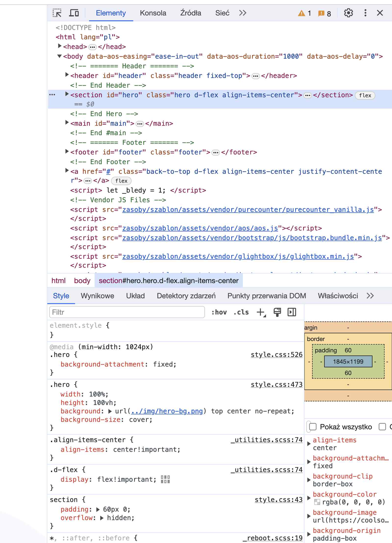Toggle flex badge on back-to-top anchor

point(121,181)
